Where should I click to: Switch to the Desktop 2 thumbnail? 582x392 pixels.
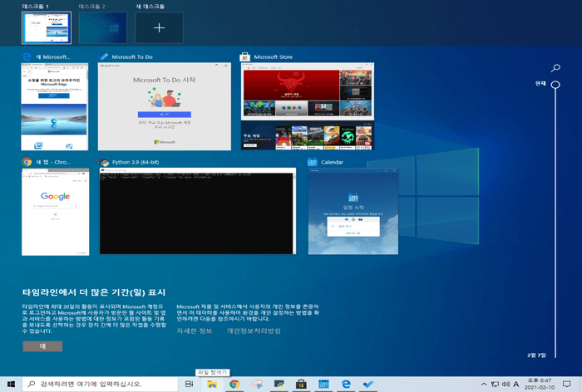pos(103,27)
